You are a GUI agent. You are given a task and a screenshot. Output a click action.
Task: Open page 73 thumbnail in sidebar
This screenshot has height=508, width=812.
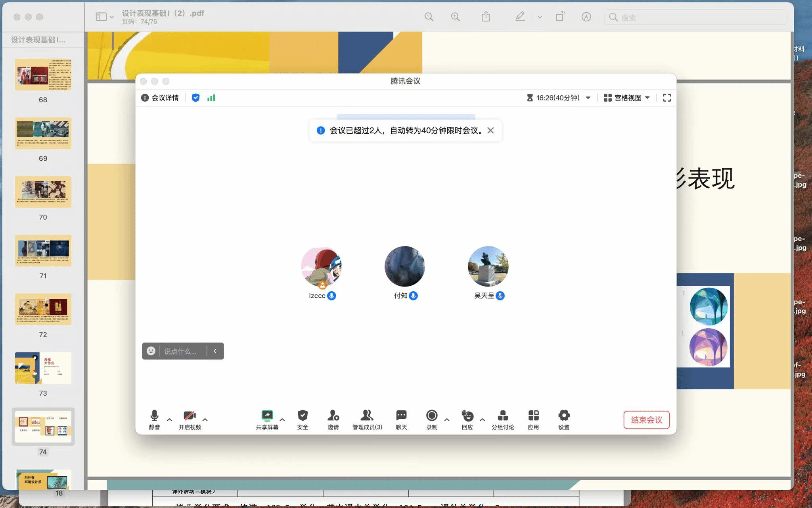[43, 368]
